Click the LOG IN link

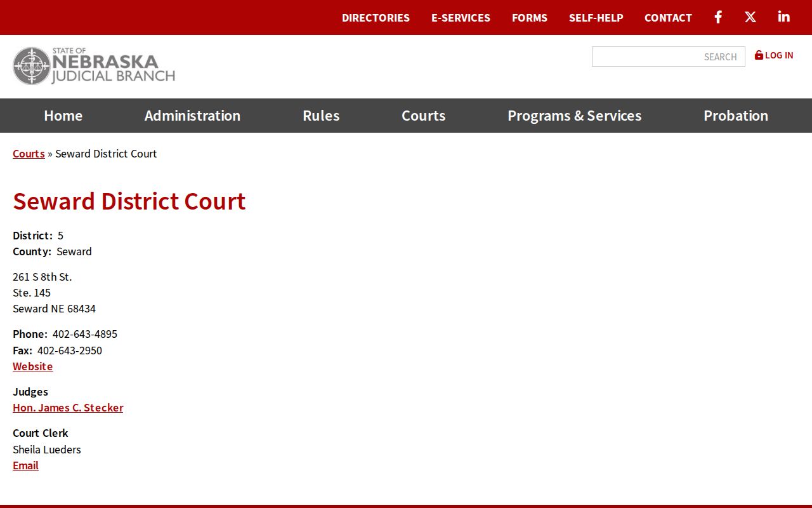click(x=774, y=55)
